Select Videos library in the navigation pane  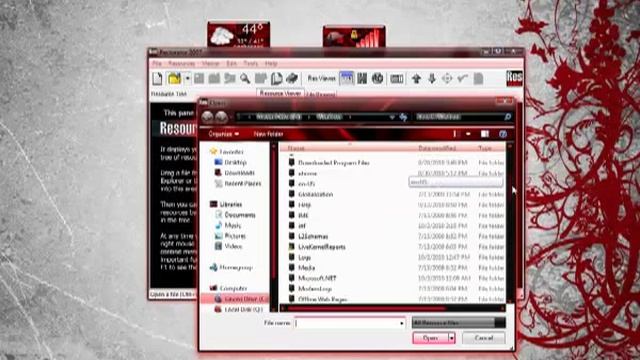pos(233,247)
